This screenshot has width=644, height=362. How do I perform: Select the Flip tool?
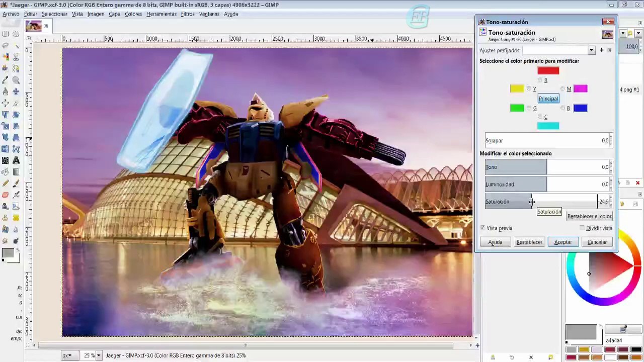[x=6, y=149]
